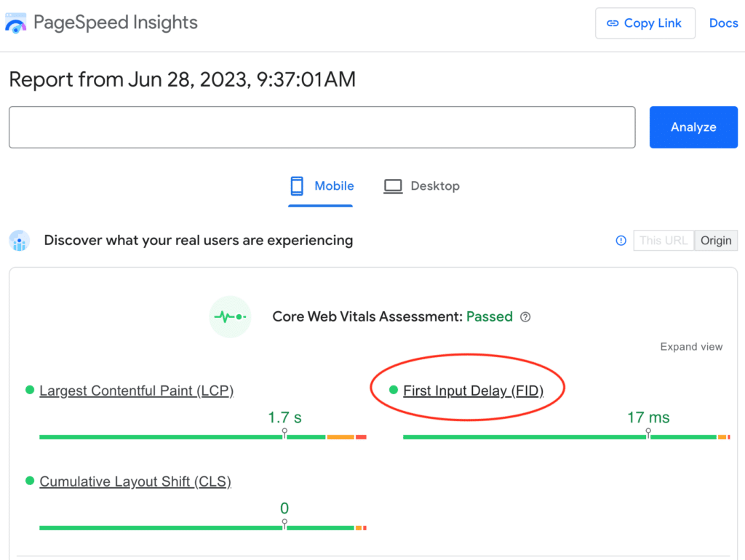Switch to the Mobile tab

coord(321,187)
